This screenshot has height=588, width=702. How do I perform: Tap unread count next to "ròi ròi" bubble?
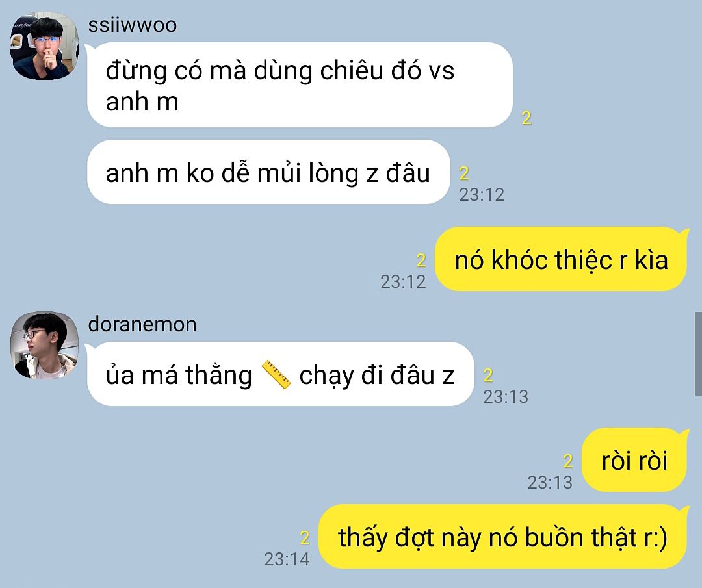tap(568, 461)
